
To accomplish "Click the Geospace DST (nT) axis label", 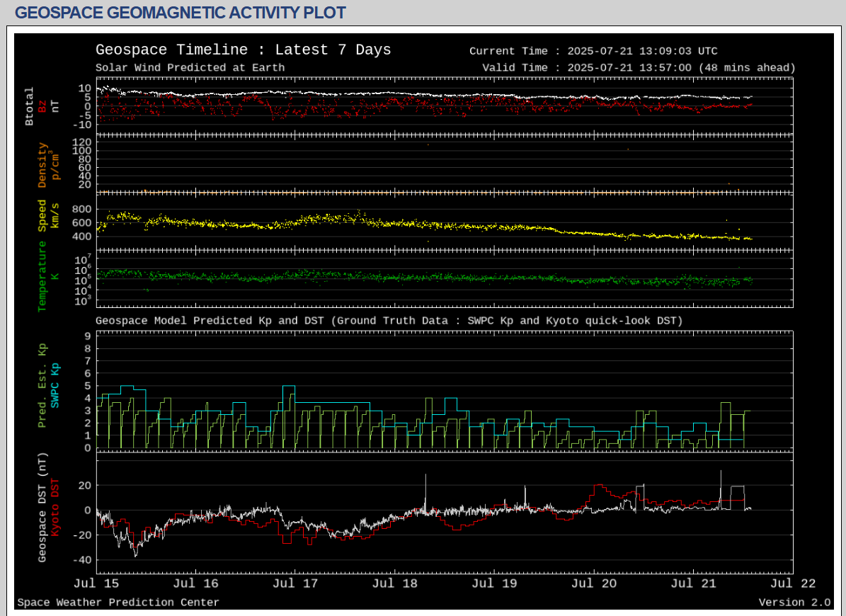I will click(x=42, y=508).
